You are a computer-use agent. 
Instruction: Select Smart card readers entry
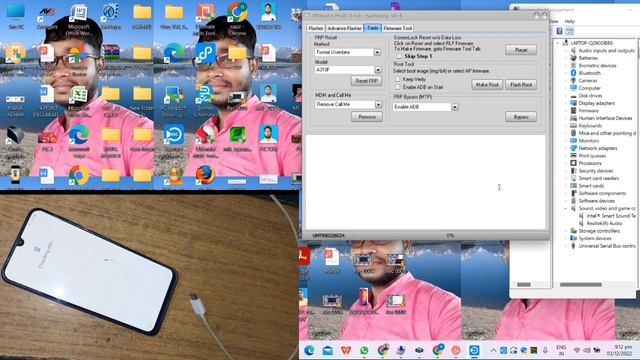click(x=598, y=178)
